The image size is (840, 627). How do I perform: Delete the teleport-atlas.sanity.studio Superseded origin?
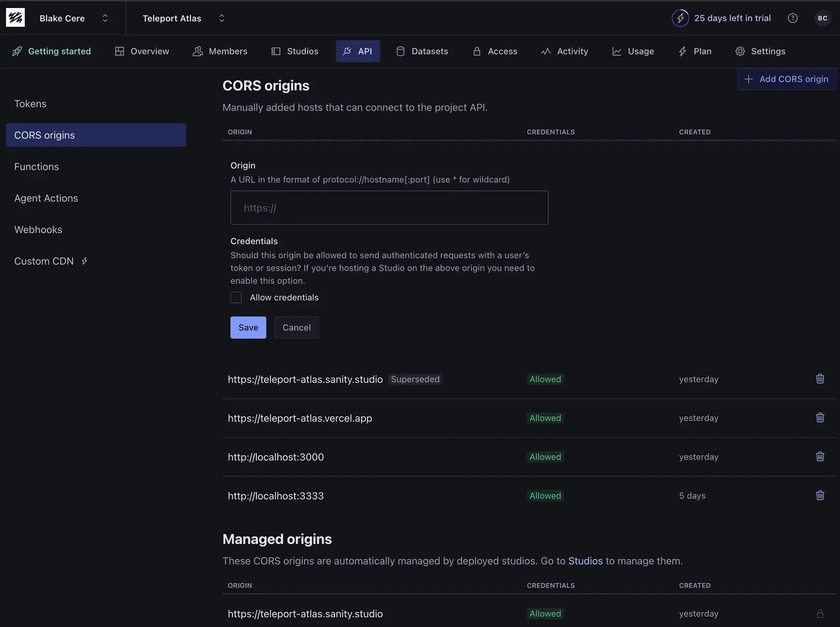(x=820, y=379)
